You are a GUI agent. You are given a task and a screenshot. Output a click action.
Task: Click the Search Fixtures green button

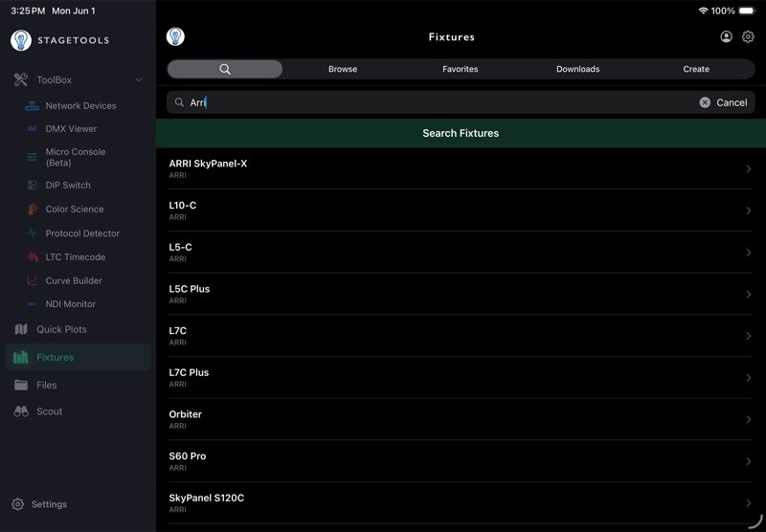461,133
